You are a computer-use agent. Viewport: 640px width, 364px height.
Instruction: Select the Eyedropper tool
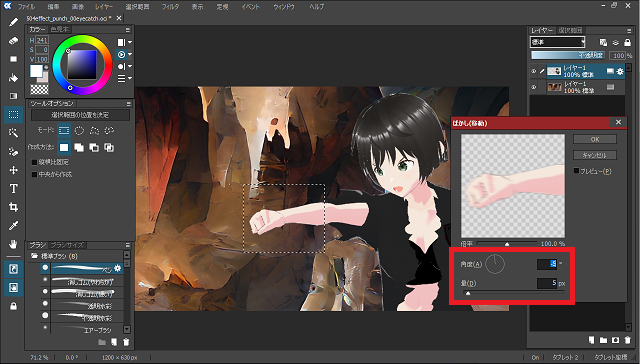13,225
